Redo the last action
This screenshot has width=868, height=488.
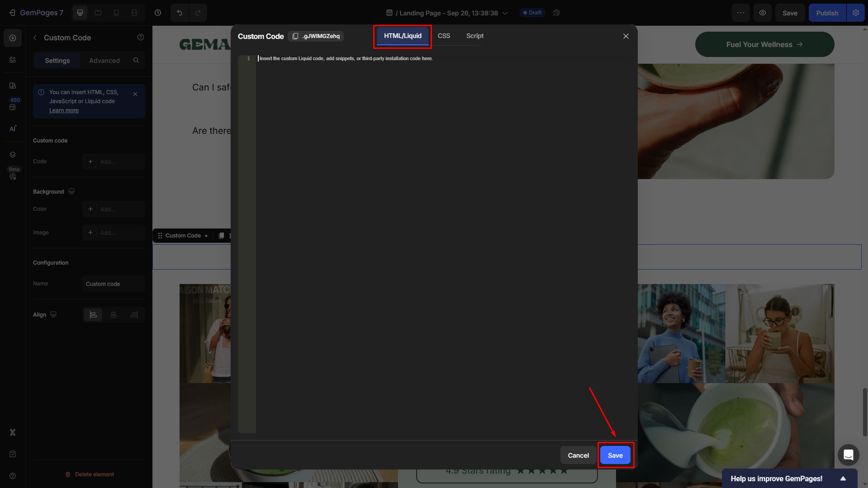pyautogui.click(x=198, y=13)
